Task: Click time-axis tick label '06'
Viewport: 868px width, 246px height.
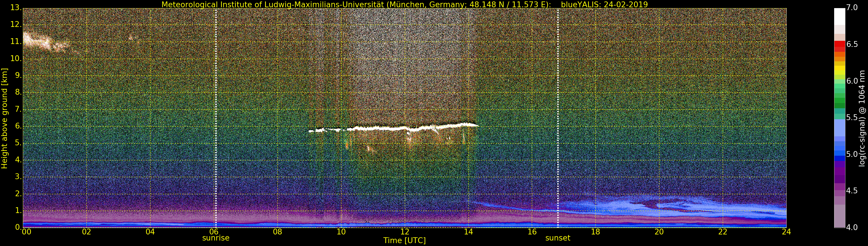Action: click(x=214, y=232)
